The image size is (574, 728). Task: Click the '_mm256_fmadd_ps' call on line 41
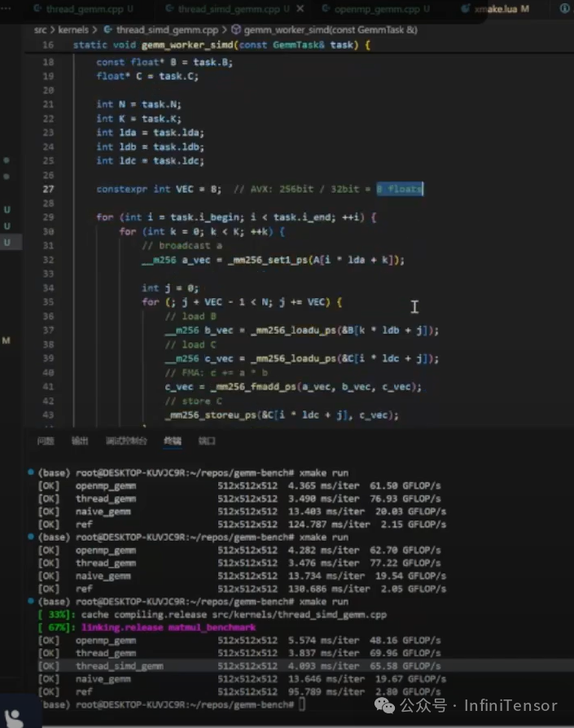253,387
